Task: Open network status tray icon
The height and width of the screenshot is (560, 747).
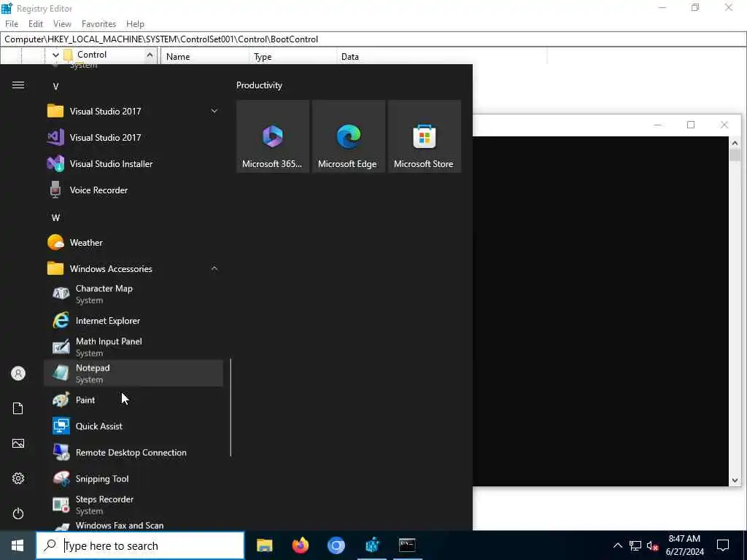Action: 635,545
